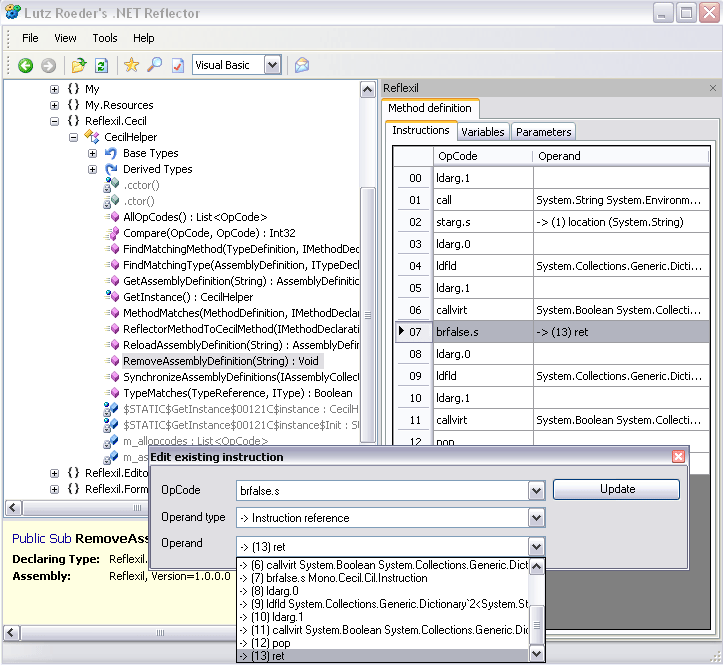Image resolution: width=723 pixels, height=665 pixels.
Task: Click the My.Resources namespace braces icon
Action: (73, 105)
